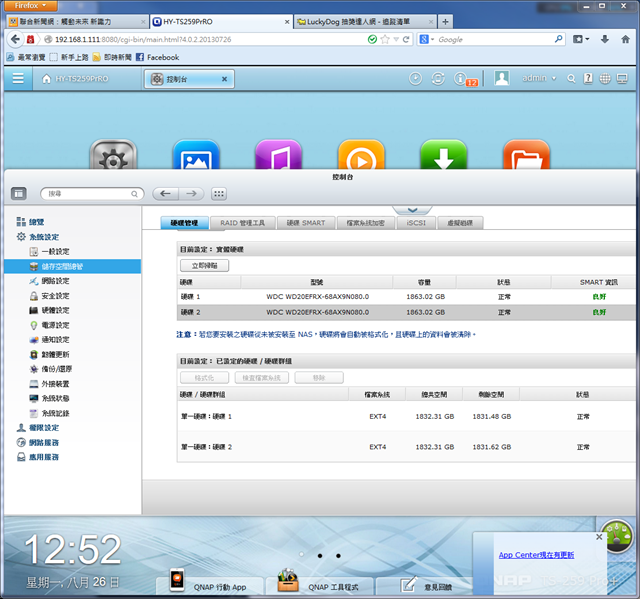The height and width of the screenshot is (599, 640).
Task: Go forward with the control panel forward arrow
Action: [191, 193]
